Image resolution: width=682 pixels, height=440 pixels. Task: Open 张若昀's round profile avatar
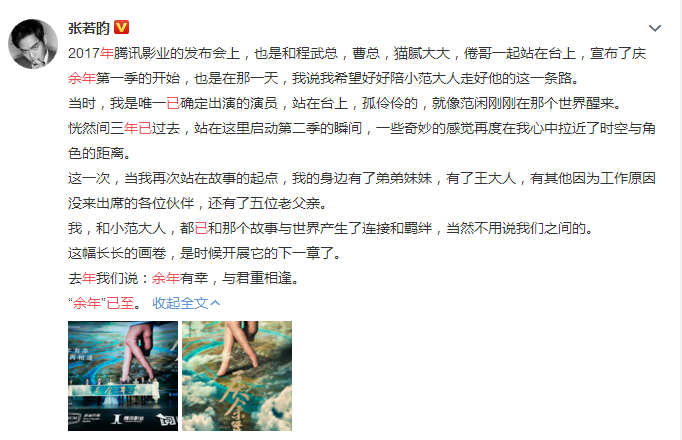(33, 43)
